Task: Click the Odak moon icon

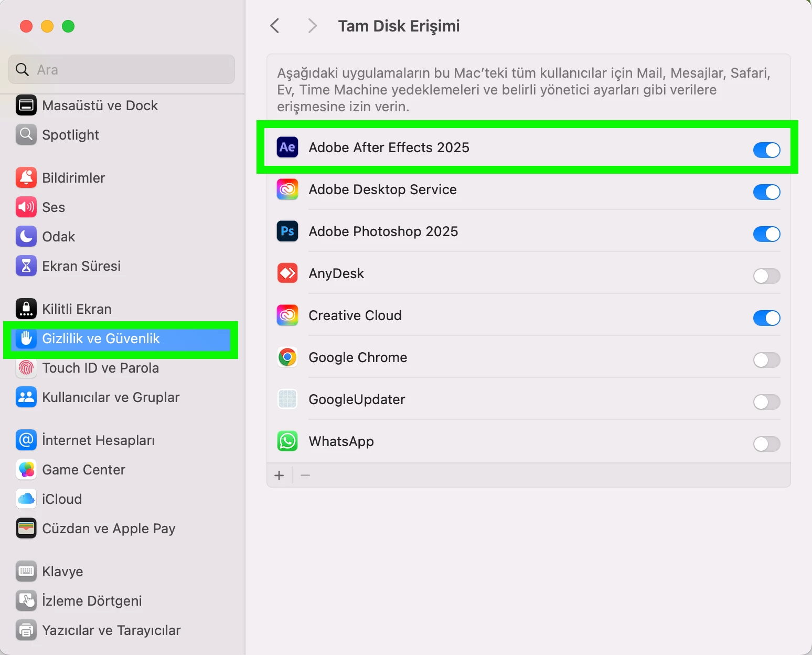Action: click(x=26, y=237)
